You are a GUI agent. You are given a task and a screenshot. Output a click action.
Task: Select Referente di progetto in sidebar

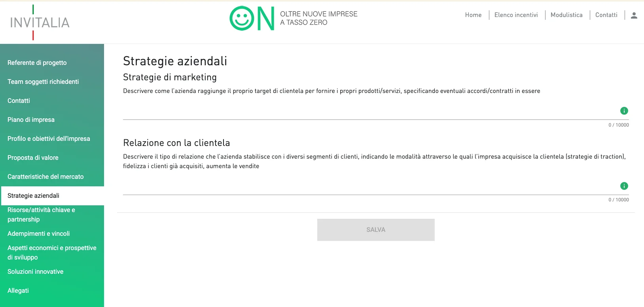click(x=37, y=63)
